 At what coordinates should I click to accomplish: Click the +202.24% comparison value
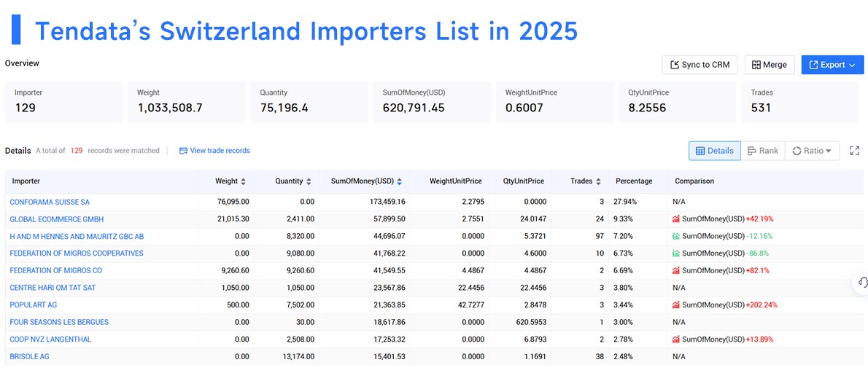pos(762,305)
